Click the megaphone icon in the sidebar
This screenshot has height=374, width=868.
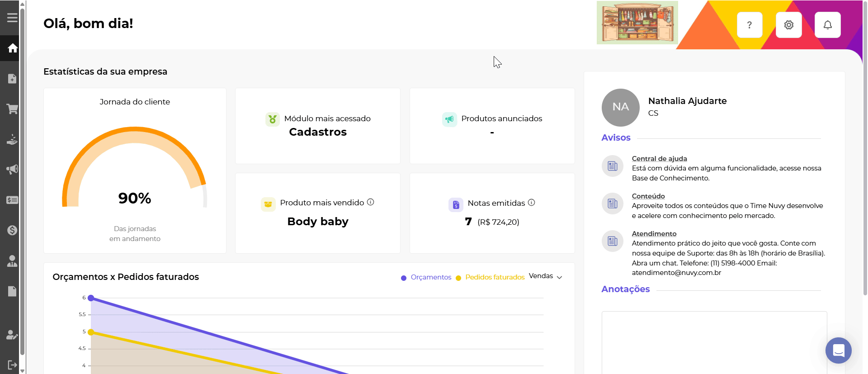(12, 170)
